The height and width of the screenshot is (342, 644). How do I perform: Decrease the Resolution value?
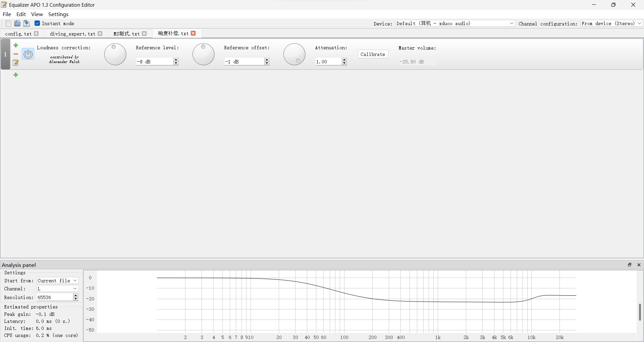(75, 299)
